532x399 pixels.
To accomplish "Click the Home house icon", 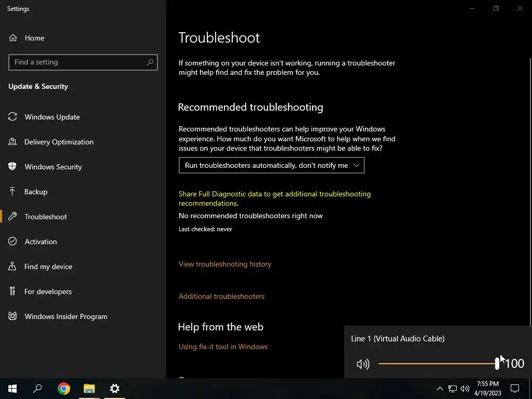I will click(13, 37).
